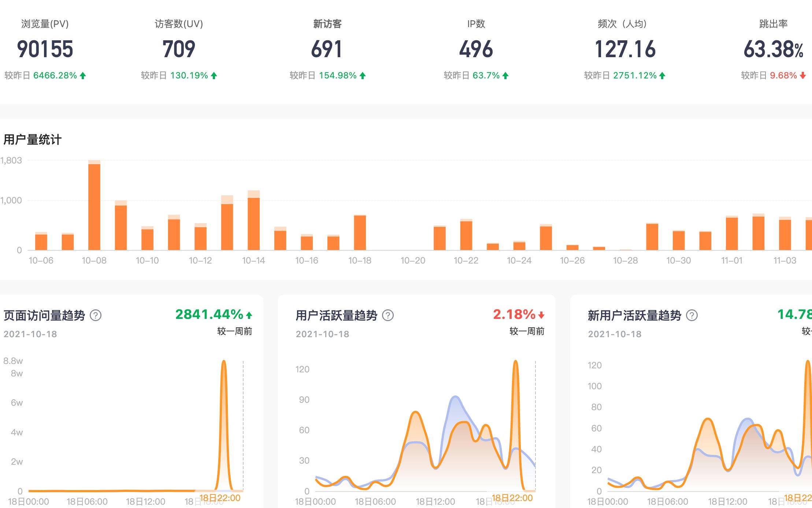Click the 90155 page view value
812x508 pixels.
coord(45,49)
